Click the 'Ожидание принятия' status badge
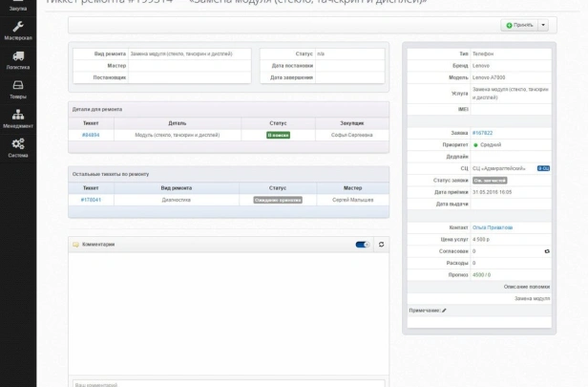The height and width of the screenshot is (387, 588). click(x=278, y=200)
